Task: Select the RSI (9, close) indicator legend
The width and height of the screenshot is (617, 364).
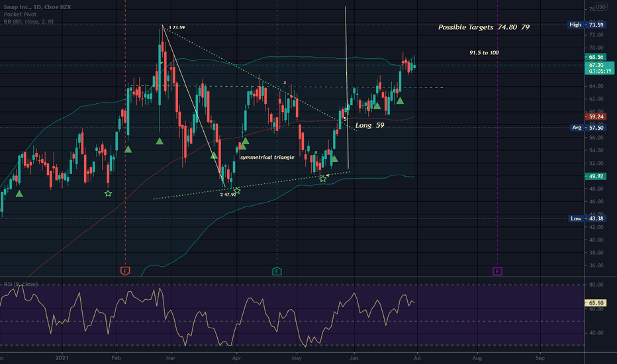Action: click(x=21, y=284)
